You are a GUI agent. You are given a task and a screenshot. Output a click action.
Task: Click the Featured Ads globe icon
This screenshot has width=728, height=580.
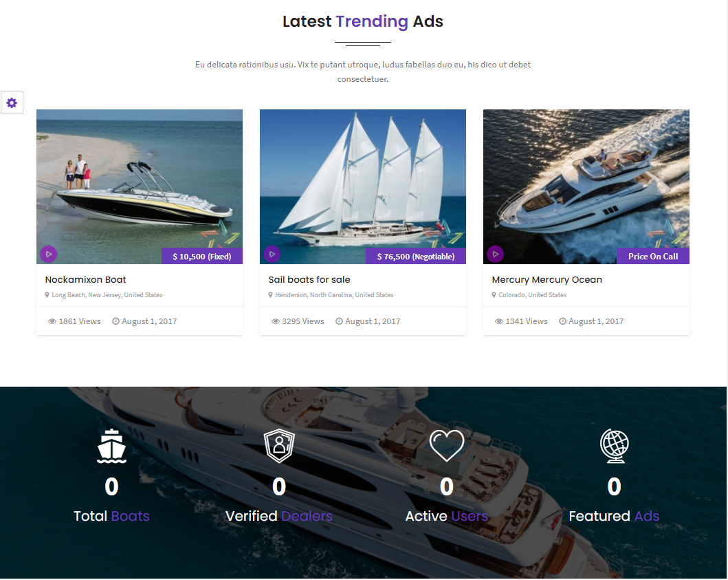615,446
